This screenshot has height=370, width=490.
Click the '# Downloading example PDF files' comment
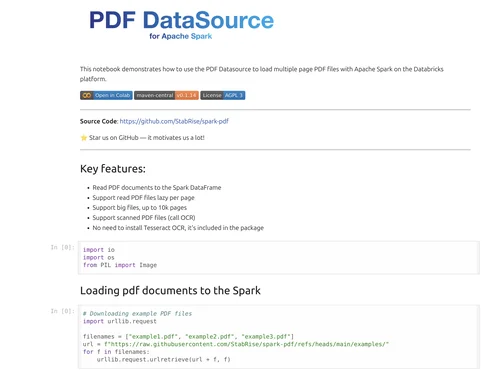137,314
